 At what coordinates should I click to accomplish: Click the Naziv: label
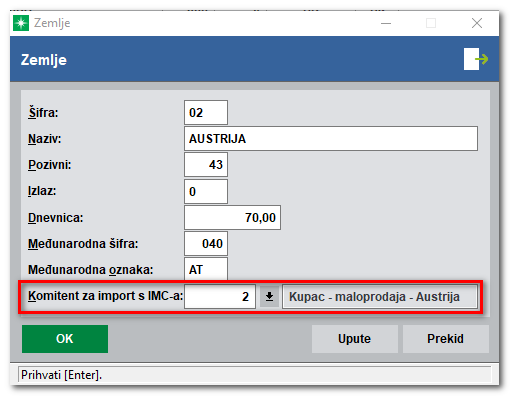click(45, 139)
